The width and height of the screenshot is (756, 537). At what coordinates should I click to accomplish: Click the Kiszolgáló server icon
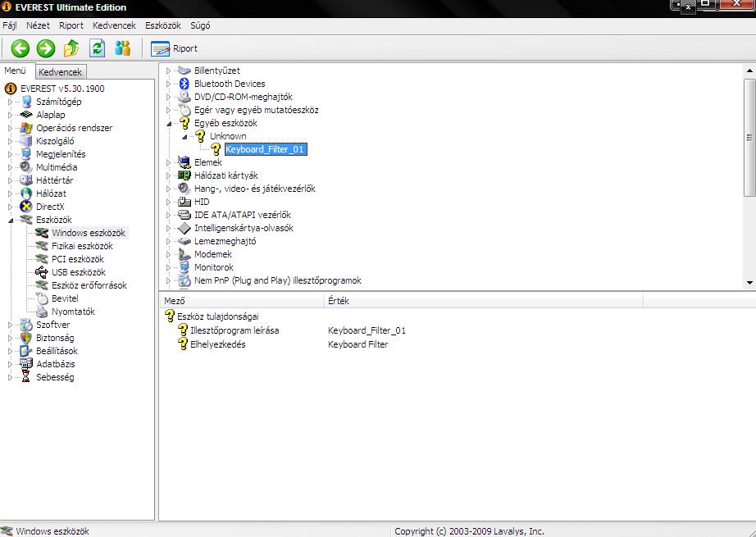click(x=26, y=141)
